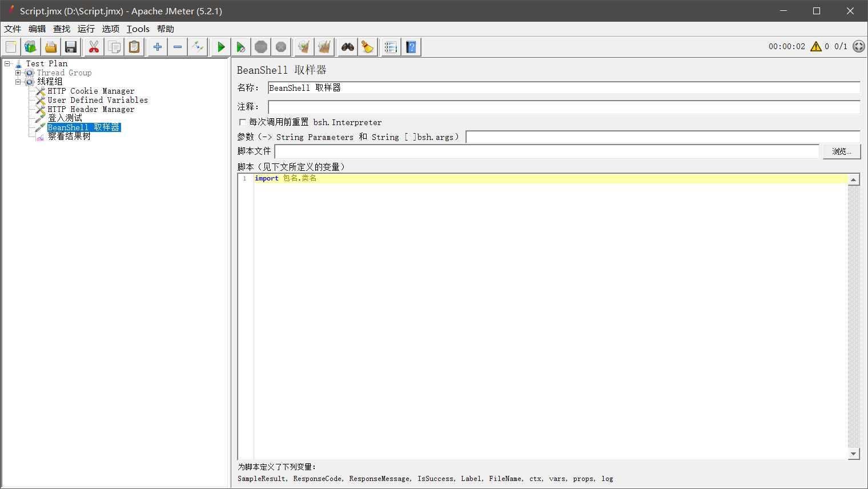
Task: Click line number 1 in the script gutter
Action: point(245,178)
